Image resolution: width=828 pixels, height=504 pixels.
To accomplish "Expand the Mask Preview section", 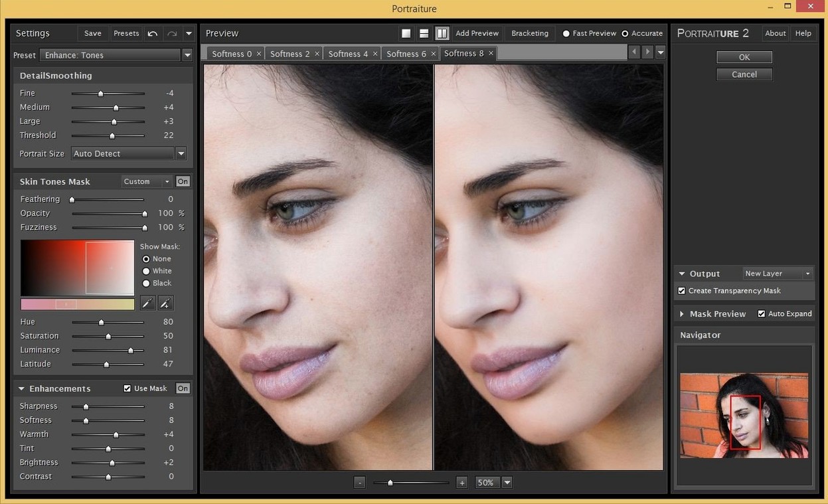I will [x=682, y=314].
